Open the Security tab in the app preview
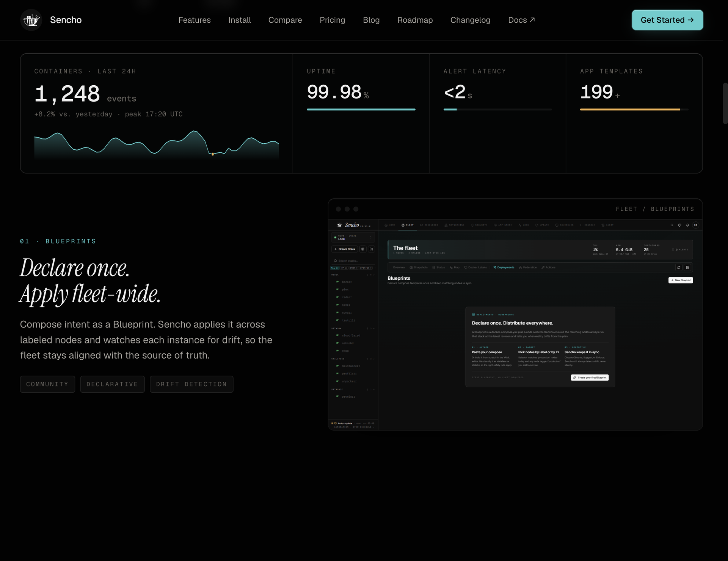728x561 pixels. pos(479,225)
